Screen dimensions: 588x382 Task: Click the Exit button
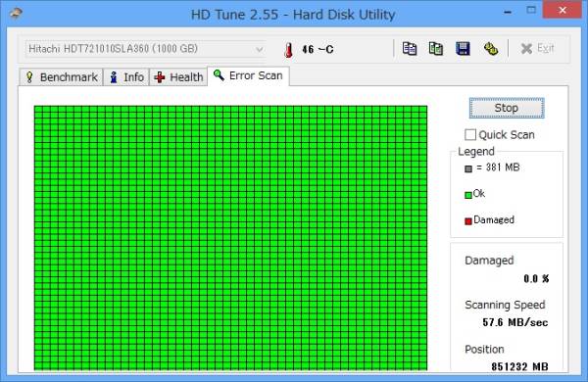point(537,48)
